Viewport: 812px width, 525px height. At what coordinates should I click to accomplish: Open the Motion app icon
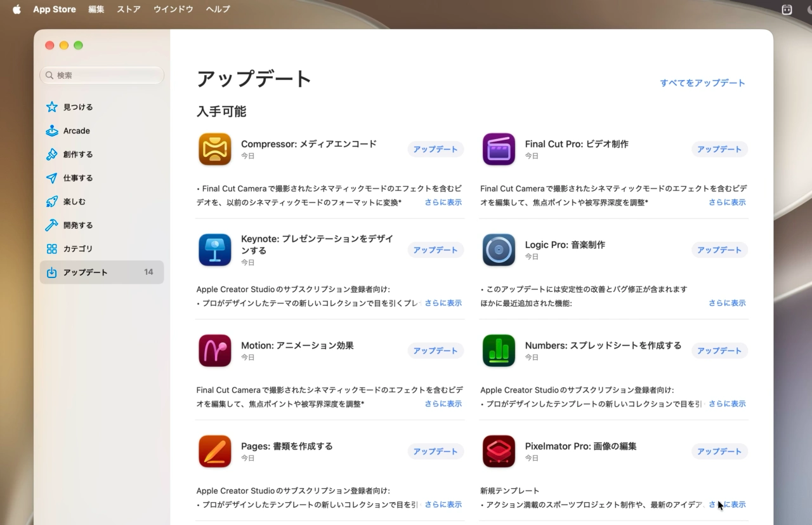(214, 351)
